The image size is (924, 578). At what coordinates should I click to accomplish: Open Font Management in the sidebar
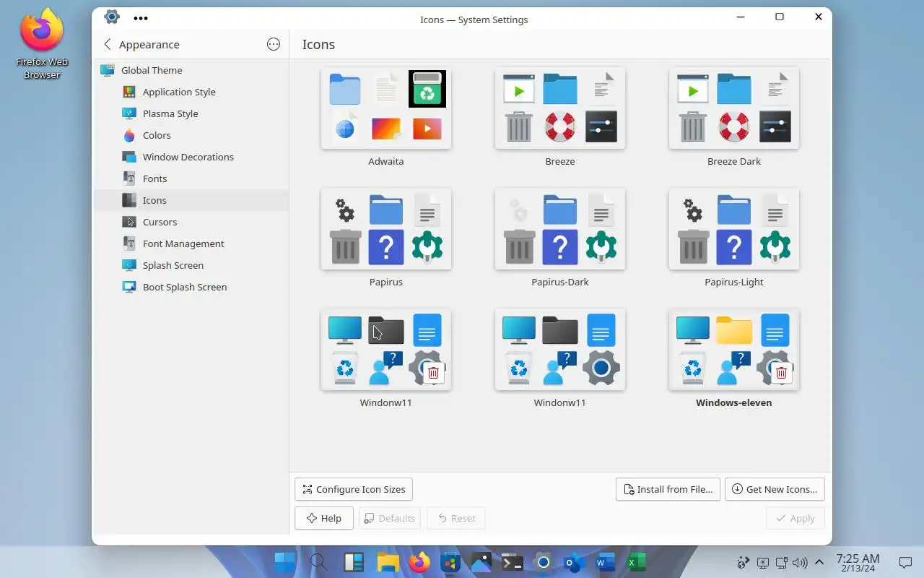(191, 243)
